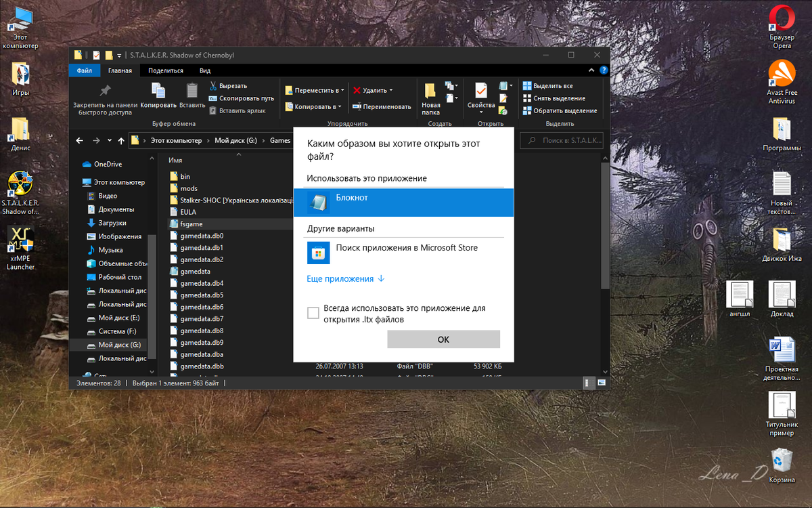This screenshot has height=508, width=812.
Task: Switch to details view in status bar
Action: point(588,383)
